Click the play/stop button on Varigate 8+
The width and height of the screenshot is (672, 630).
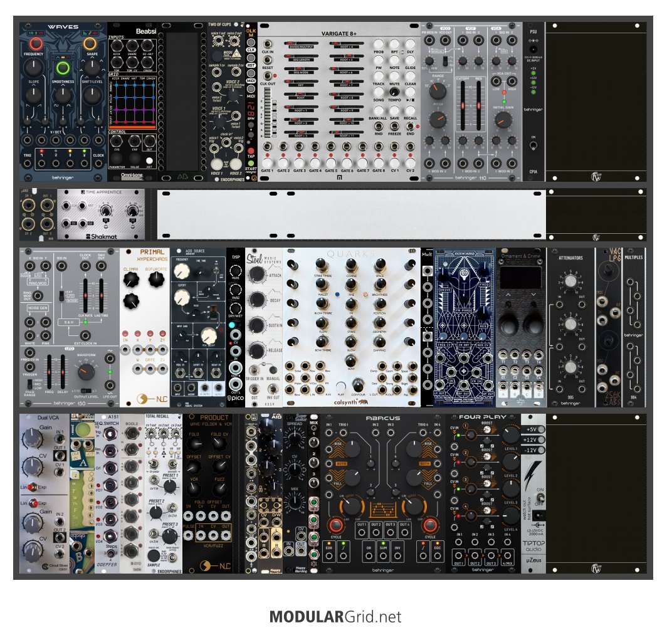coord(410,92)
